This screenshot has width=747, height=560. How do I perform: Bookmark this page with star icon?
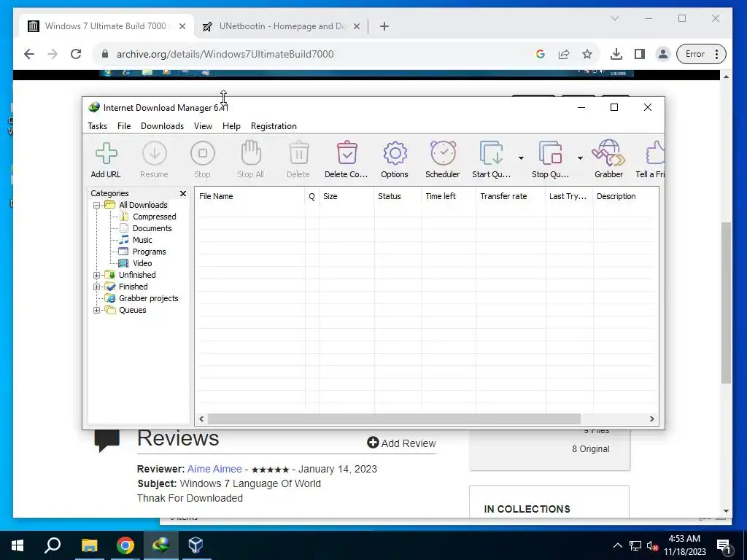tap(587, 54)
